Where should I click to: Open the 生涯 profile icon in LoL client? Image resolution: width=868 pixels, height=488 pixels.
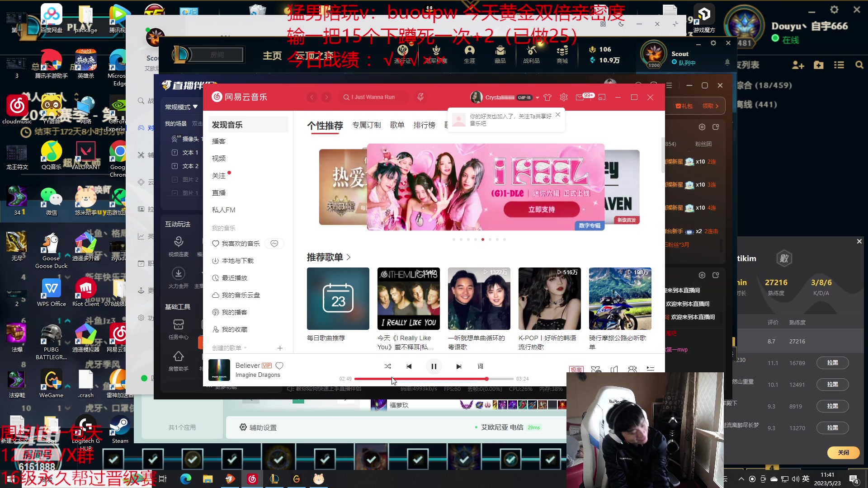tap(469, 54)
